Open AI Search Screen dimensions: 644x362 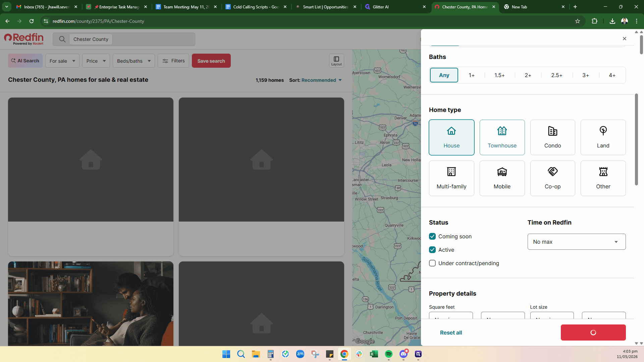pos(25,61)
